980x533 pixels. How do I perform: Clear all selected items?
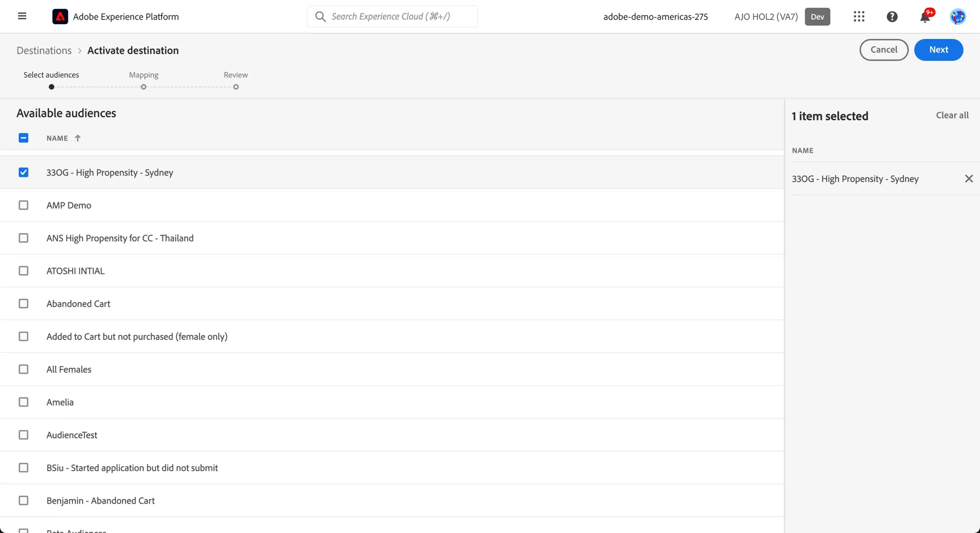tap(952, 115)
